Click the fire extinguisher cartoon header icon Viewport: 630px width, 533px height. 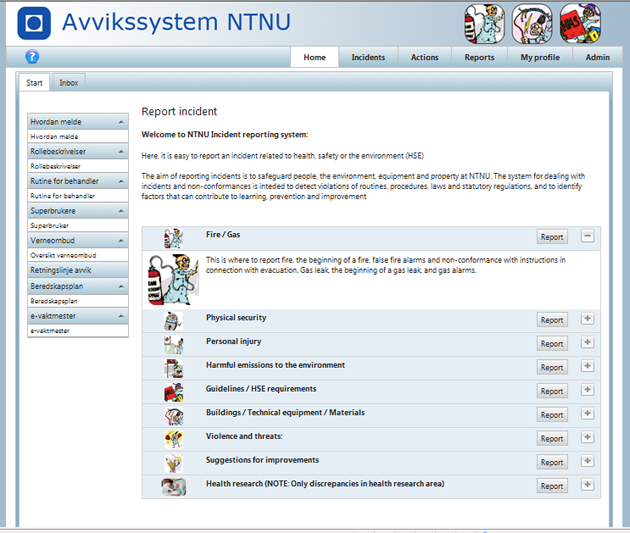point(485,24)
